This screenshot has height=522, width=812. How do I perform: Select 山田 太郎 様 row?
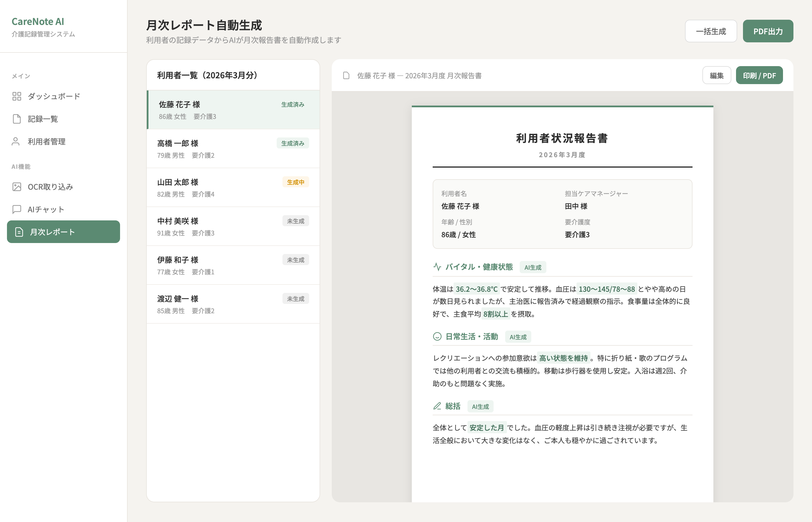pos(233,187)
